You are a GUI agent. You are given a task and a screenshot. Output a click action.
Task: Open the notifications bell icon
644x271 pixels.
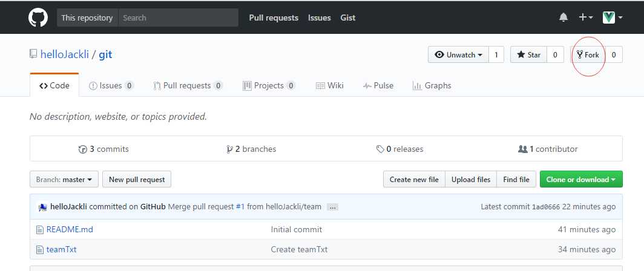[563, 18]
